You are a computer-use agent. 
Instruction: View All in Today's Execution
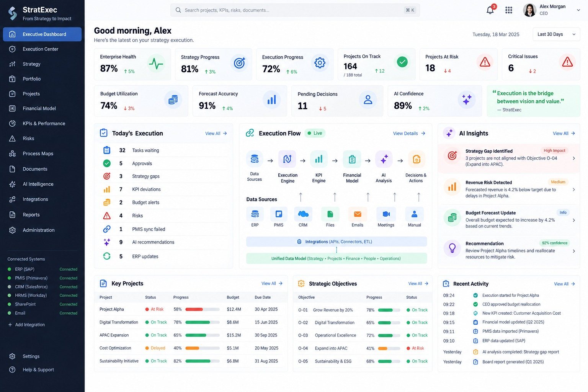pyautogui.click(x=216, y=134)
